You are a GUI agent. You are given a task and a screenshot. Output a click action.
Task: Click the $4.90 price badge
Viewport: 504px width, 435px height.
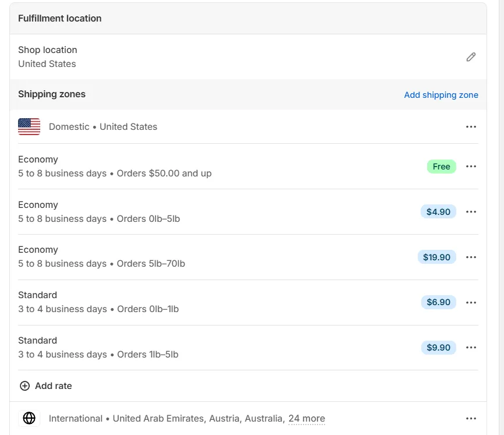(438, 212)
